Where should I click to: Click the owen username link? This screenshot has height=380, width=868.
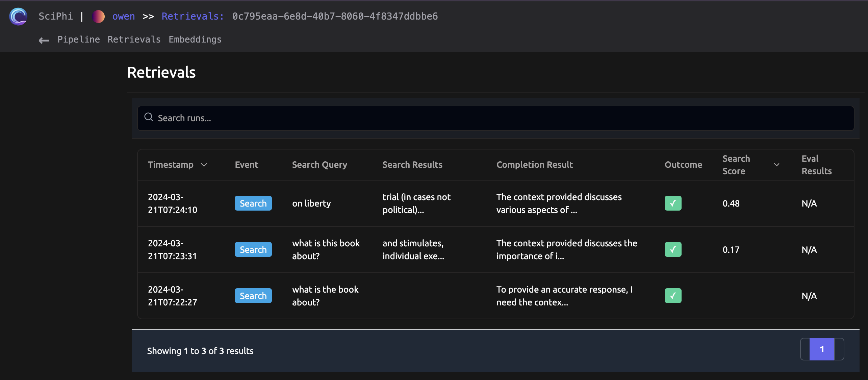point(123,16)
